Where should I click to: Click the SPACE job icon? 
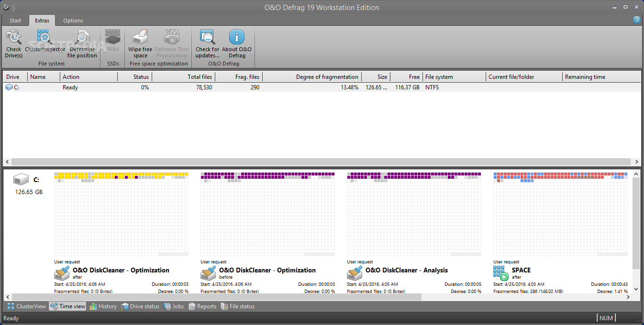tap(501, 273)
